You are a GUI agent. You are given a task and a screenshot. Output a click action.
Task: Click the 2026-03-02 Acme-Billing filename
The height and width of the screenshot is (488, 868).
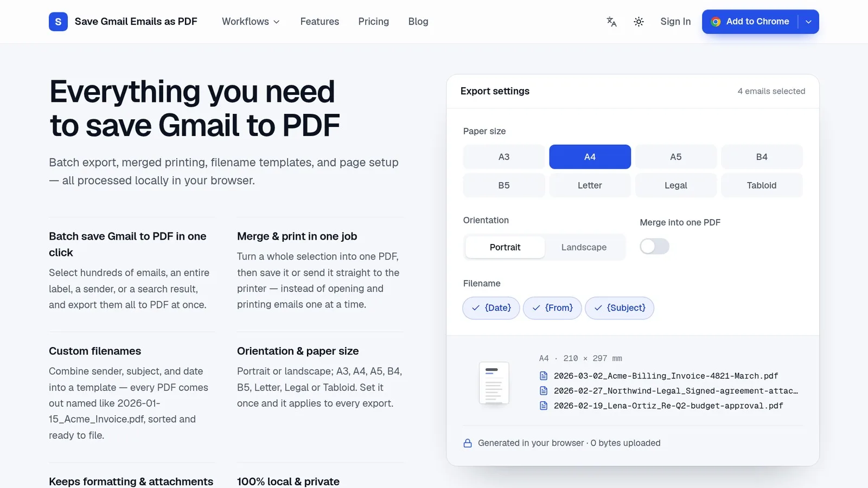[666, 376]
